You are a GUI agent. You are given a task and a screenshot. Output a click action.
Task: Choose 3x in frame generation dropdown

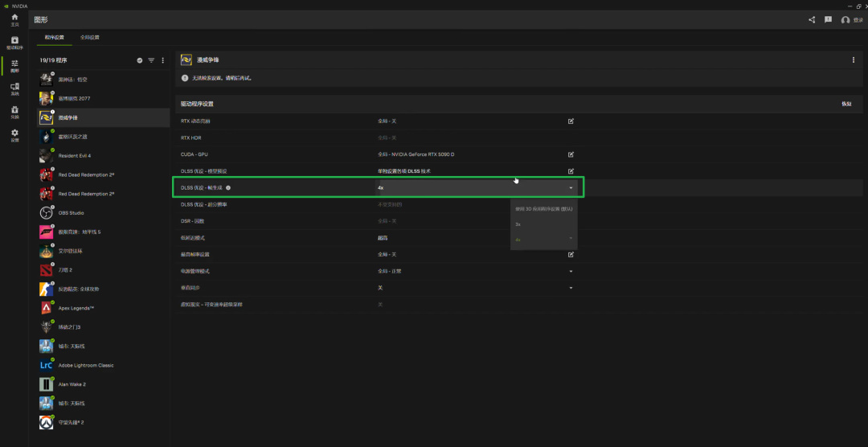518,224
